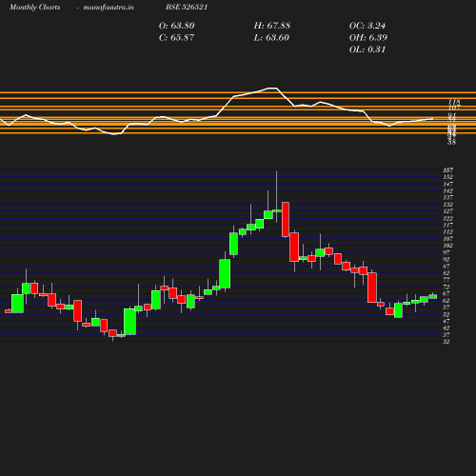
Task: Click the "munafasutra.in" site name text
Action: tap(109, 7)
